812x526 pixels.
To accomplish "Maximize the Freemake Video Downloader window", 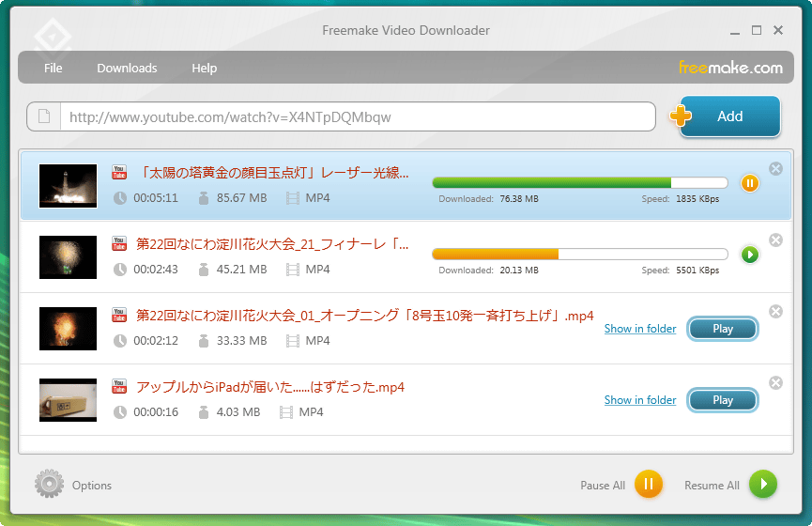I will point(757,30).
